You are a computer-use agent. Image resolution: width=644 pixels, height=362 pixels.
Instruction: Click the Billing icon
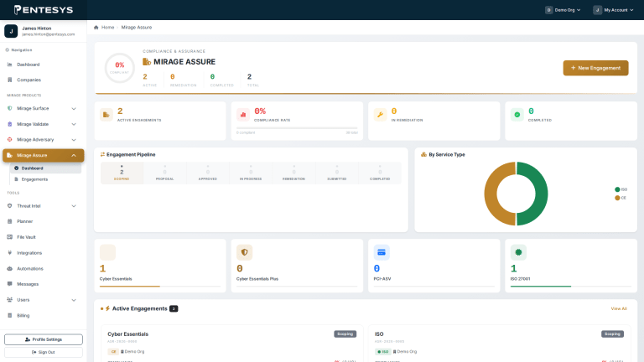coord(10,315)
